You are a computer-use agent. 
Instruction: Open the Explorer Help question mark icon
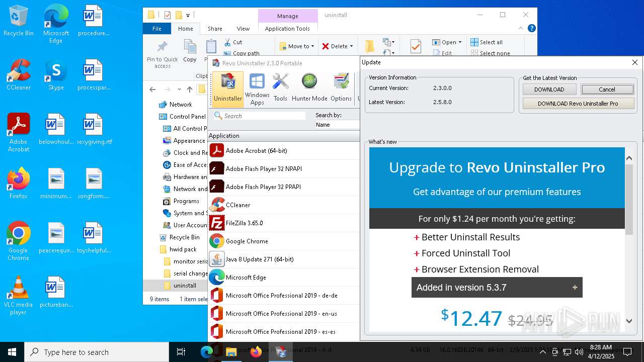531,29
